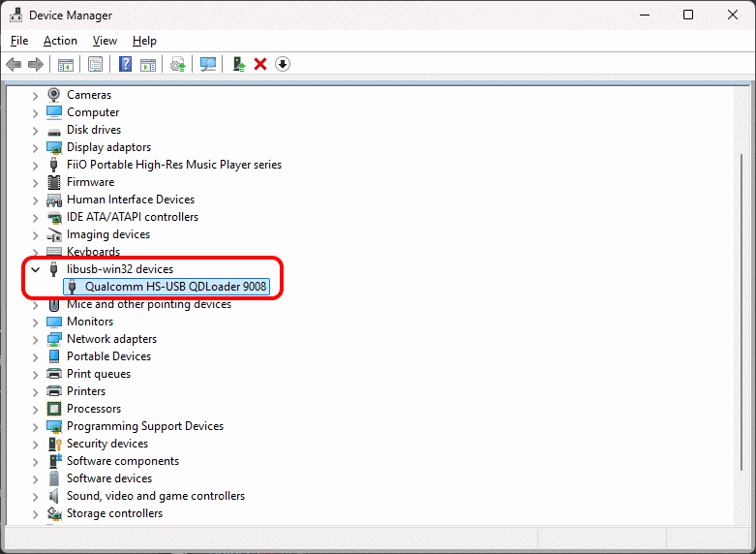
Task: Expand IDE ATA/ATAPI controllers
Action: pos(35,218)
